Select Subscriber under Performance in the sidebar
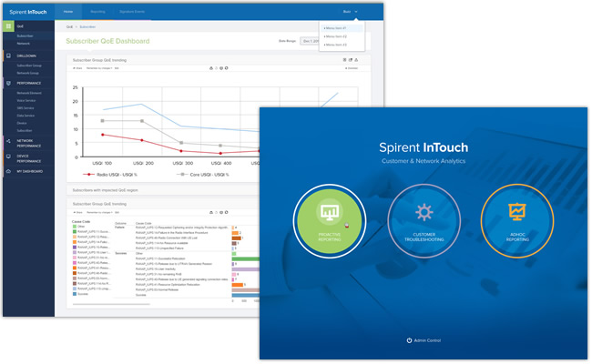This screenshot has width=592, height=364. 25,130
